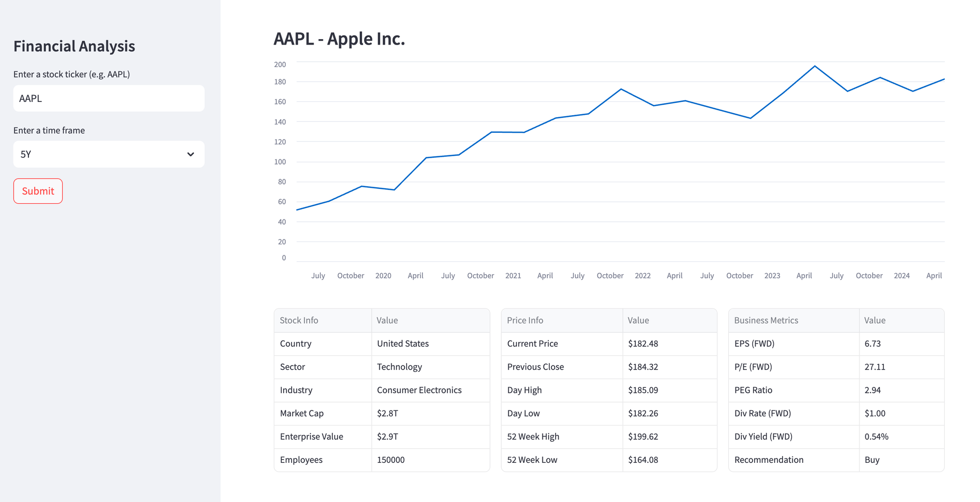Click the Financial Analysis heading

[74, 46]
